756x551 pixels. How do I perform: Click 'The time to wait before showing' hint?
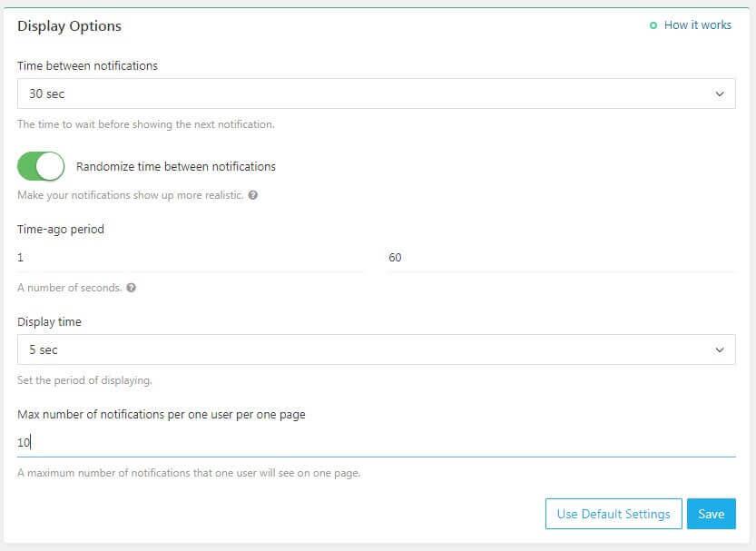pos(145,124)
